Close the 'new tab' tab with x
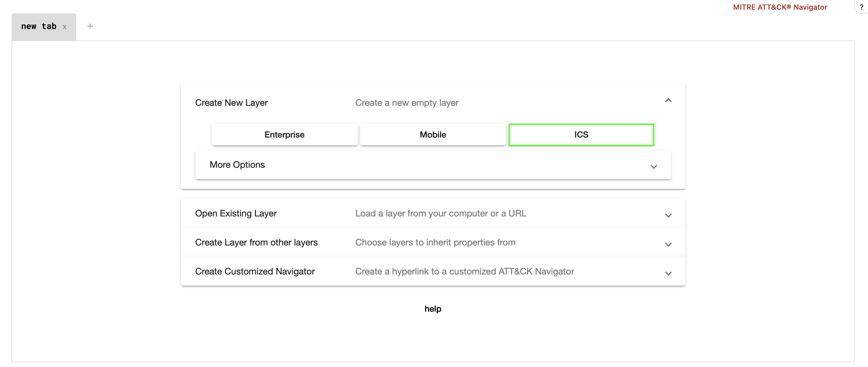The image size is (868, 367). pyautogui.click(x=64, y=27)
